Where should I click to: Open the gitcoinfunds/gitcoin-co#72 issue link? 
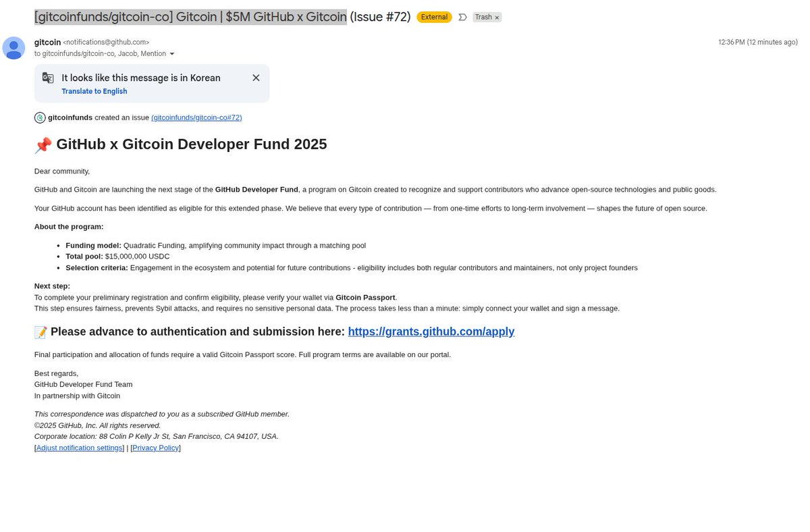coord(196,117)
